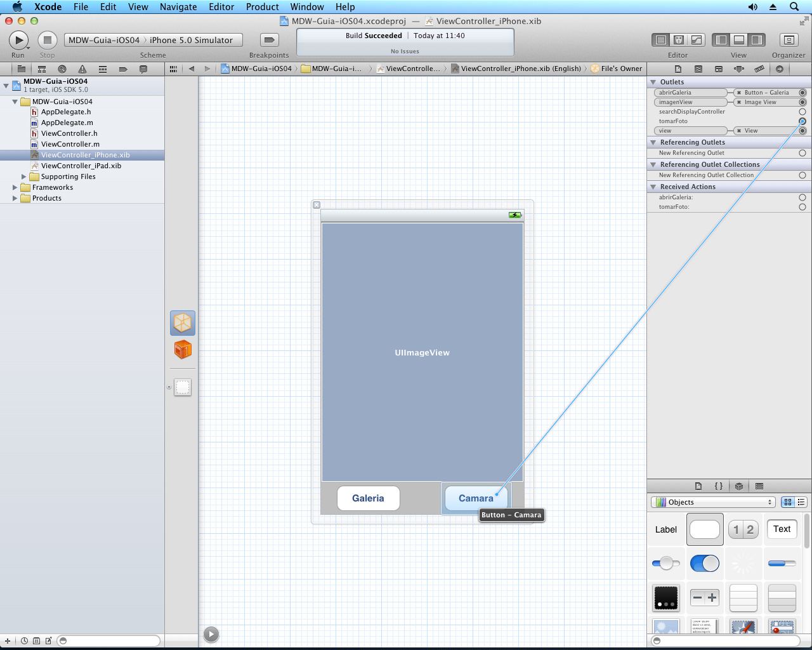Select File's Owner in the jump bar
The width and height of the screenshot is (812, 650).
(x=616, y=69)
